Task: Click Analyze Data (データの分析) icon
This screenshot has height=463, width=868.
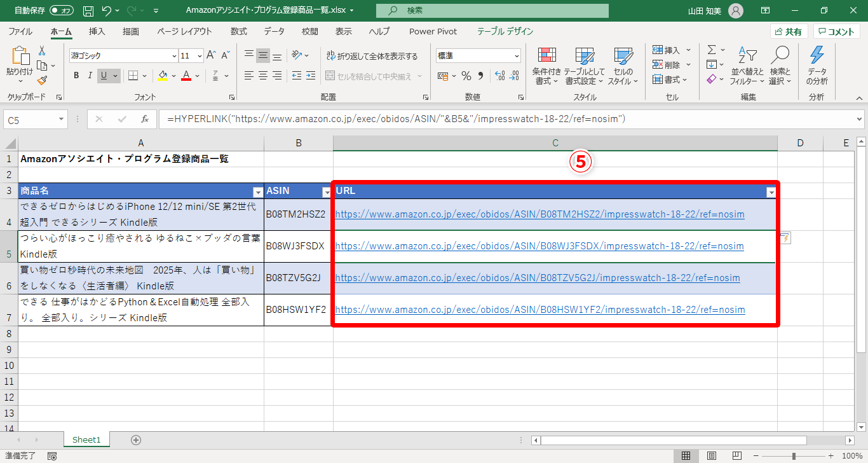Action: [817, 66]
